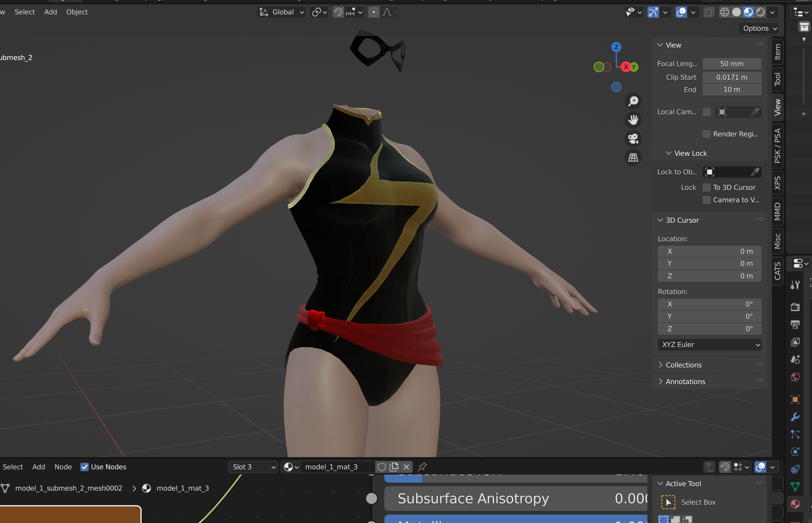Select the Object menu in top bar
812x523 pixels.
click(x=77, y=11)
